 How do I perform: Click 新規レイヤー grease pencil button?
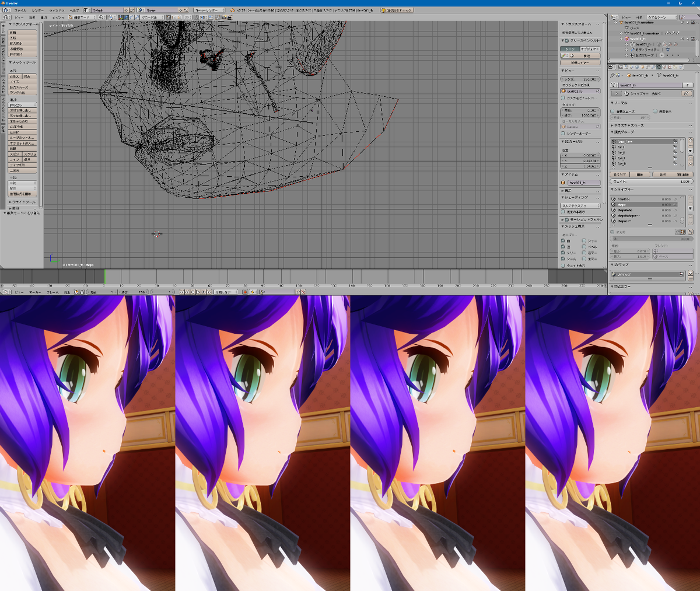[x=580, y=62]
